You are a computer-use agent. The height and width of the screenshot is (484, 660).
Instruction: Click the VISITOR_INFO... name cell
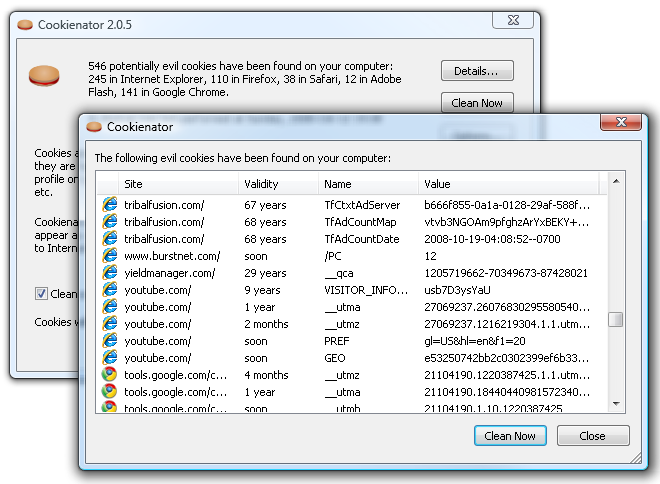coord(366,290)
